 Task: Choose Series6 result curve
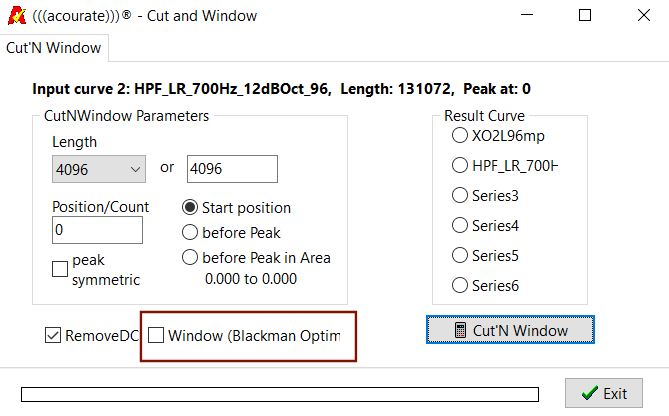coord(460,285)
